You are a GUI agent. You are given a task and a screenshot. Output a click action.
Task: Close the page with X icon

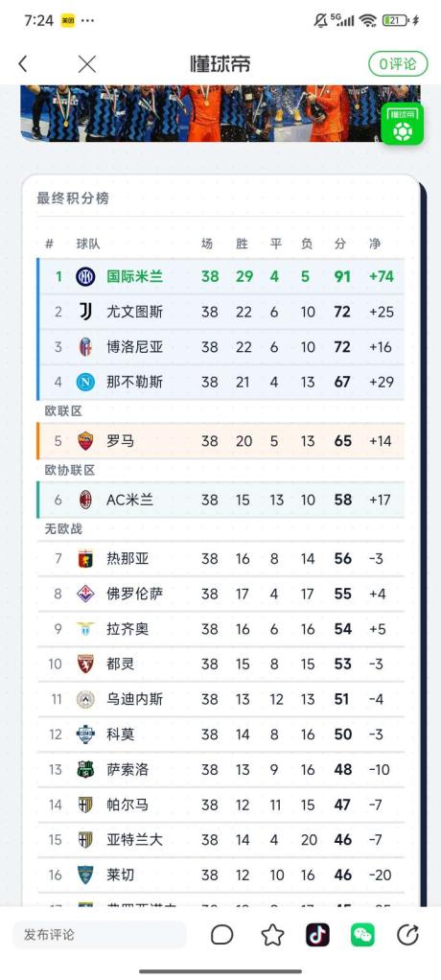(x=87, y=63)
